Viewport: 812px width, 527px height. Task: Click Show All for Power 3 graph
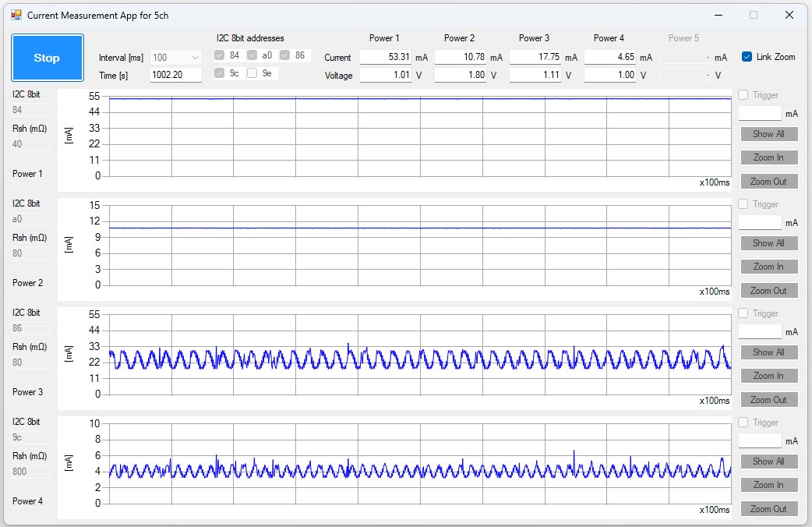click(769, 352)
